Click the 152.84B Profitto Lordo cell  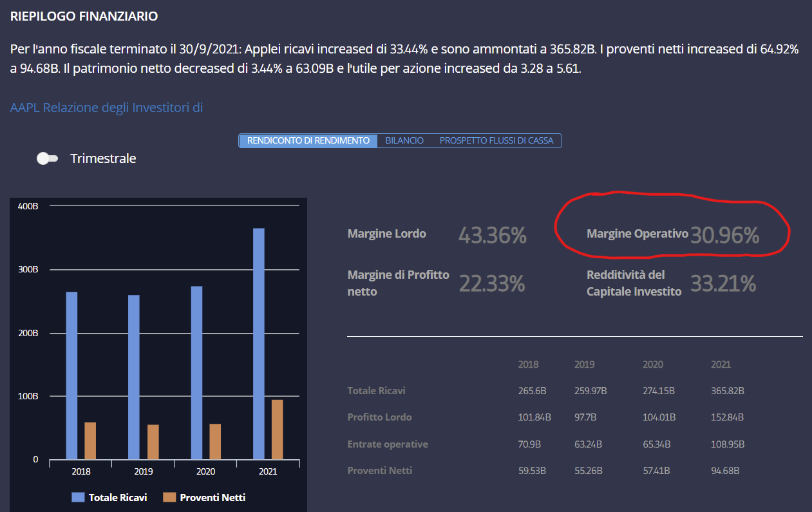coord(728,417)
